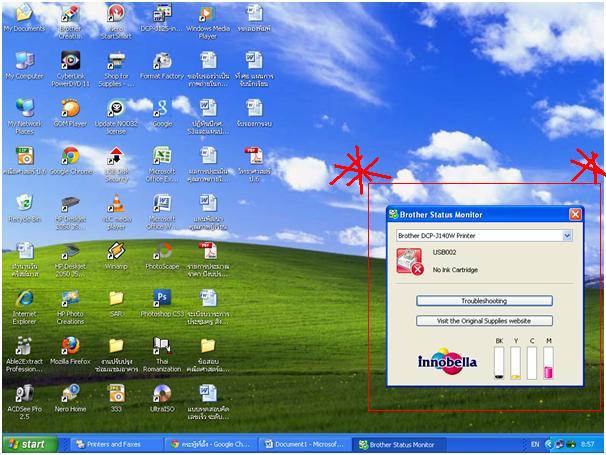
Task: Select the My Computer desktop icon
Action: [24, 65]
